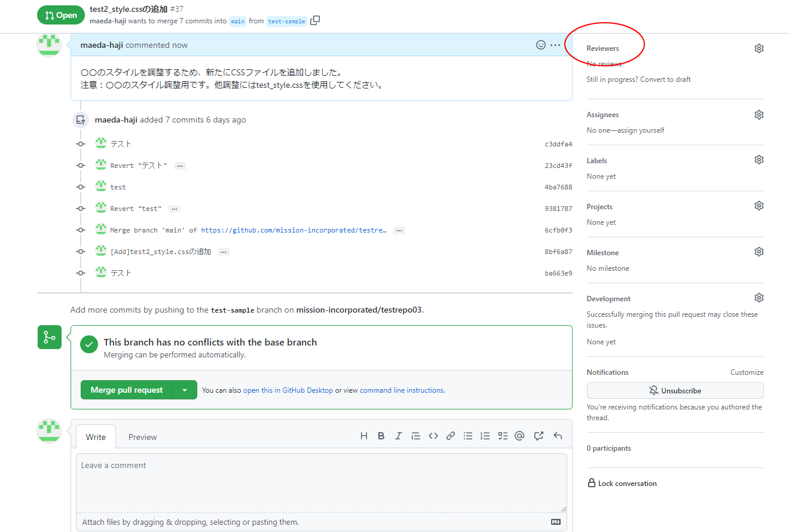Click the Merge pull request button
The width and height of the screenshot is (789, 532).
click(127, 390)
